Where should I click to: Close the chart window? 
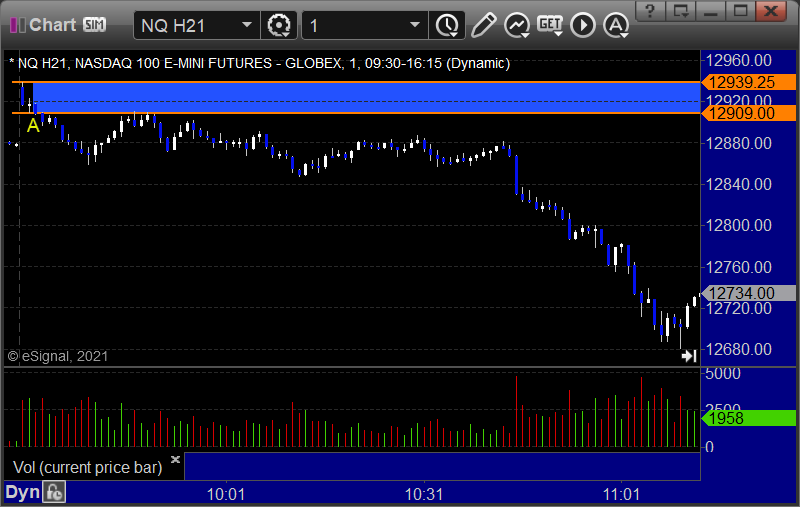click(x=771, y=11)
